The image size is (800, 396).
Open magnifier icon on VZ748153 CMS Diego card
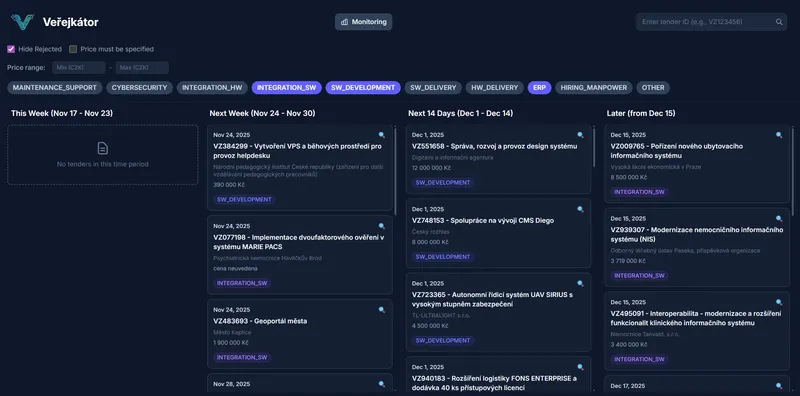580,209
